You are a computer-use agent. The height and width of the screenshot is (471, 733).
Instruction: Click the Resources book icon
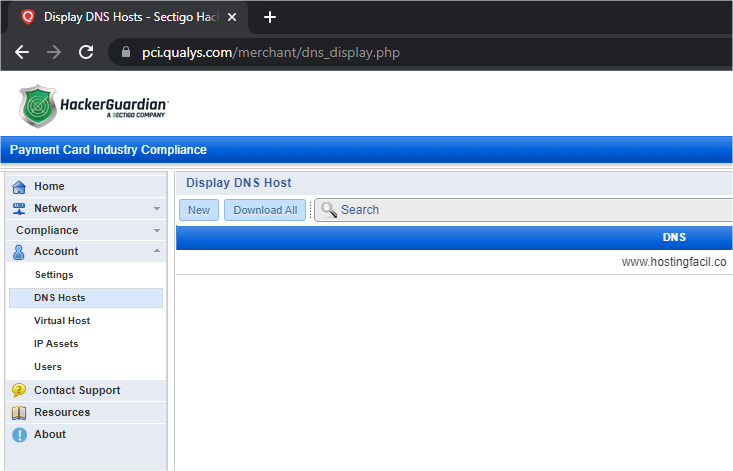[x=19, y=413]
